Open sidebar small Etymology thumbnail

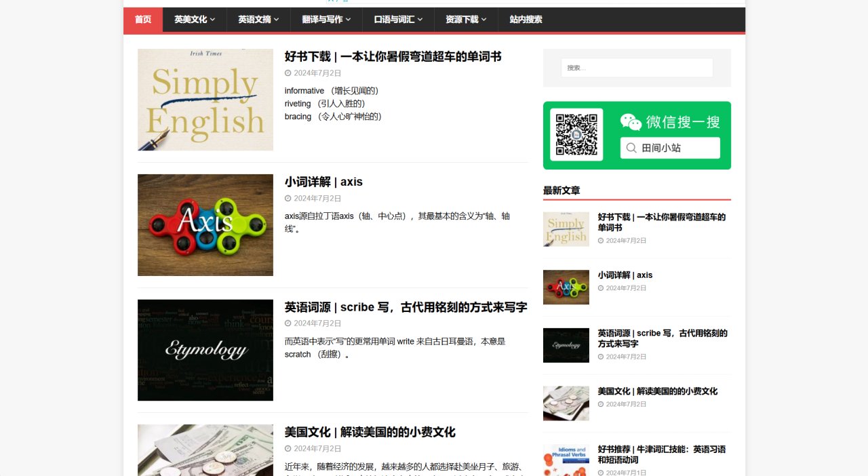coord(566,345)
